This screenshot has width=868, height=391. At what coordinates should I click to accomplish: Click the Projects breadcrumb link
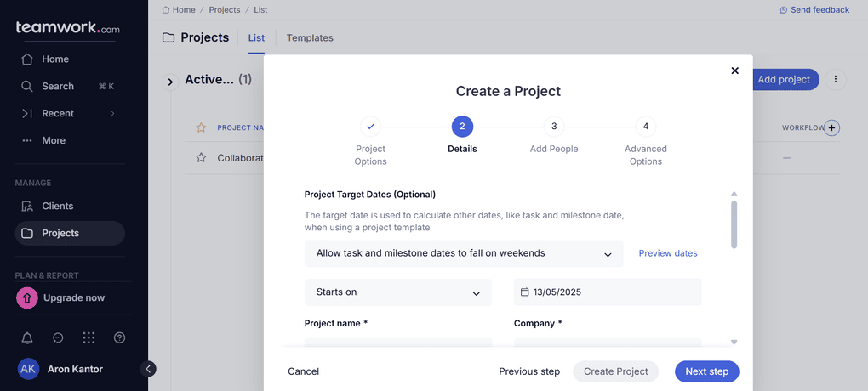tap(225, 10)
